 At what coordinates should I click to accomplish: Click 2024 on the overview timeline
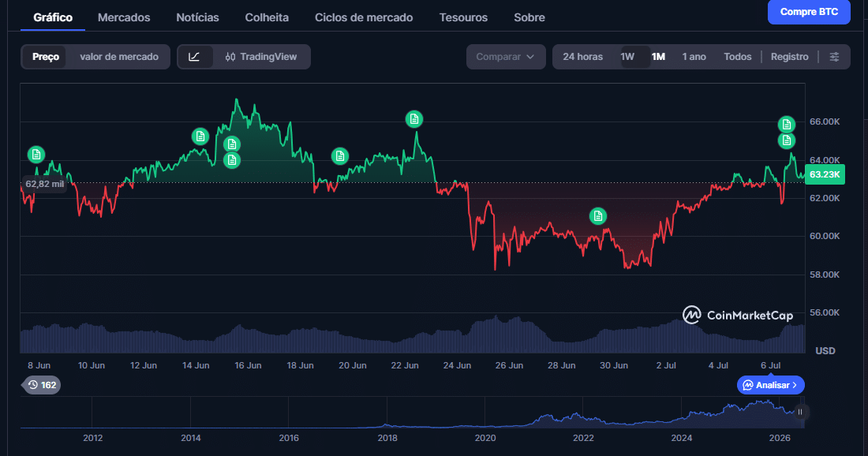coord(682,438)
